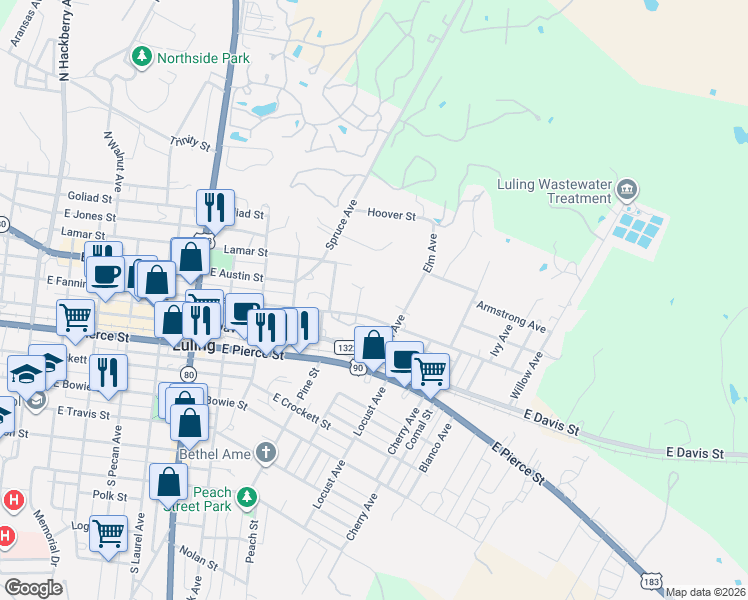Open the Google logo link
Screen dimensions: 748x600
tap(33, 588)
